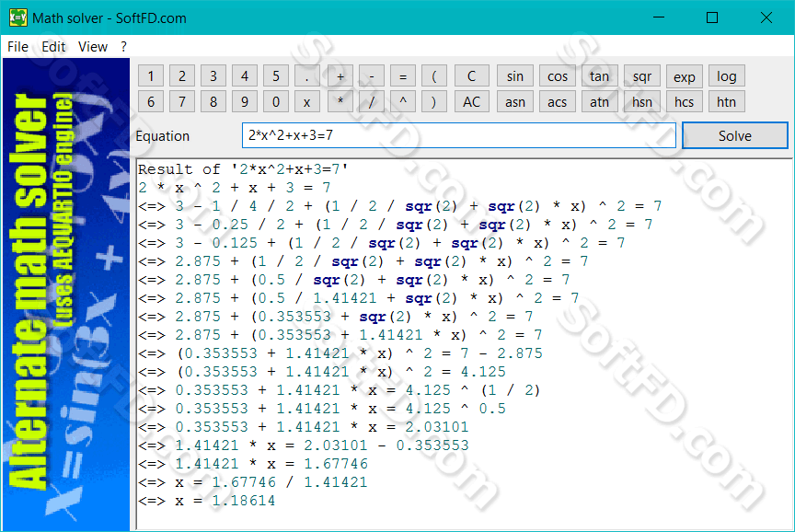
Task: Click the digit 0 keypad button
Action: click(x=276, y=101)
